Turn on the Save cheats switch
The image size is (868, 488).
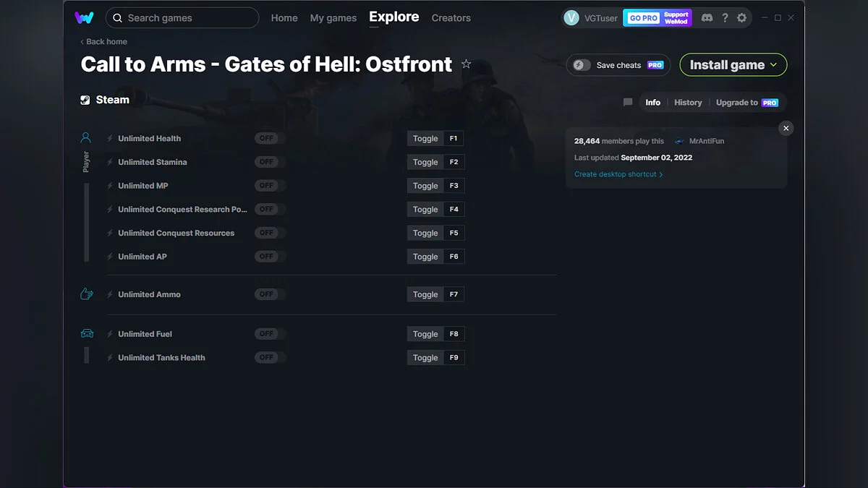(x=582, y=65)
